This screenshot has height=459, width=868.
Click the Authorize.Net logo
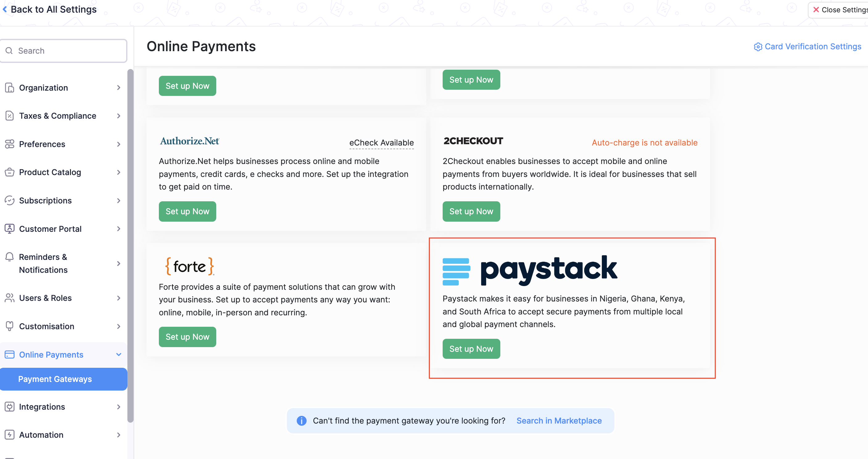189,141
